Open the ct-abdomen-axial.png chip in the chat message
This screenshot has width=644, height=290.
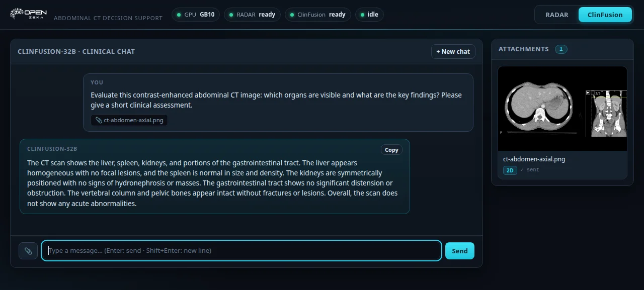click(129, 120)
